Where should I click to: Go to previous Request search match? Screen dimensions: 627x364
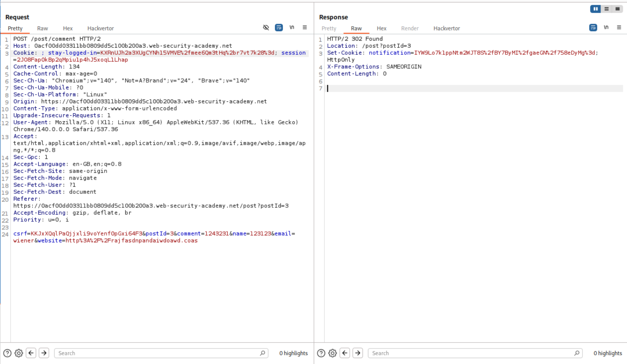(x=31, y=353)
